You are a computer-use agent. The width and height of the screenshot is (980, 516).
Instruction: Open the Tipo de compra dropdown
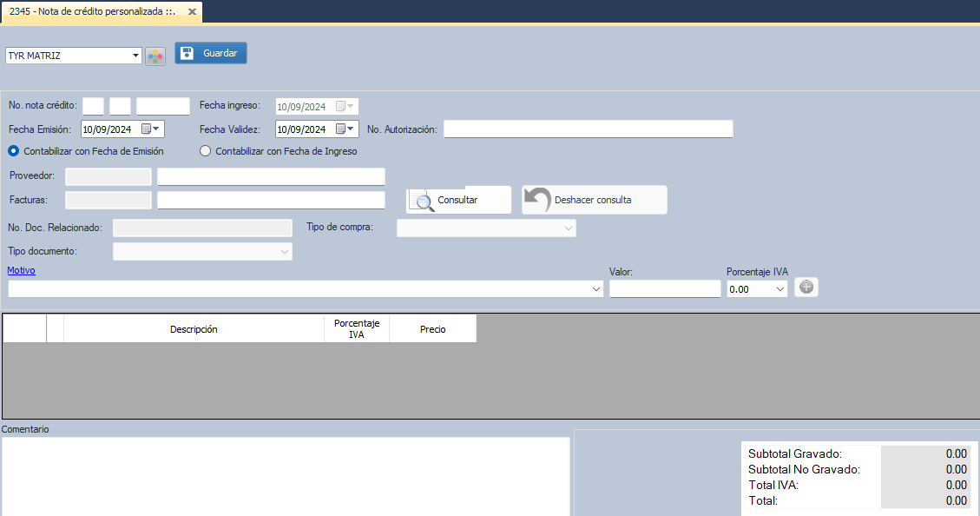pyautogui.click(x=569, y=228)
